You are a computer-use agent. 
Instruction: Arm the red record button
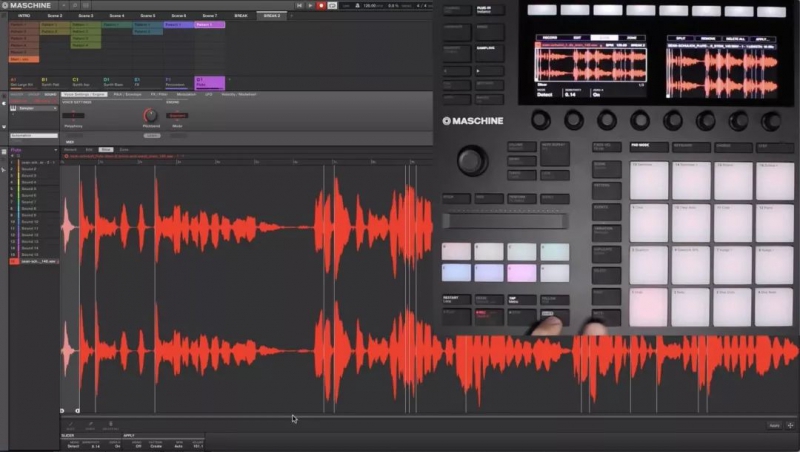coord(321,6)
